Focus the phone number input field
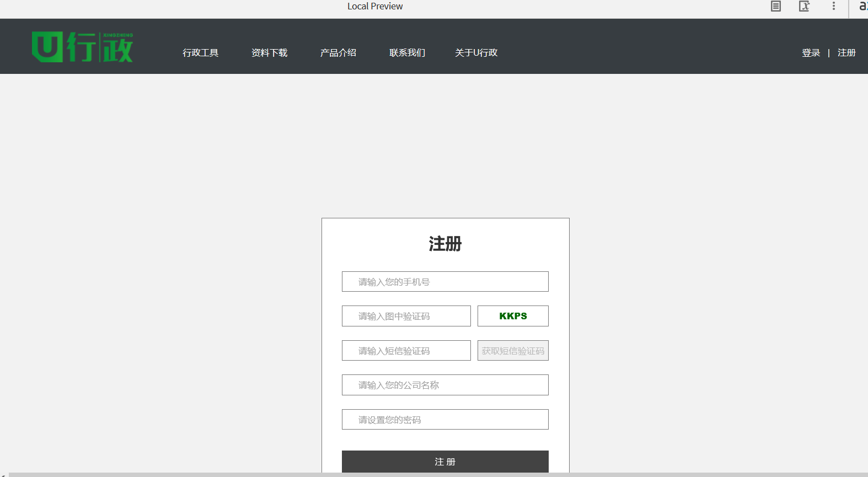Viewport: 868px width, 477px height. 445,282
